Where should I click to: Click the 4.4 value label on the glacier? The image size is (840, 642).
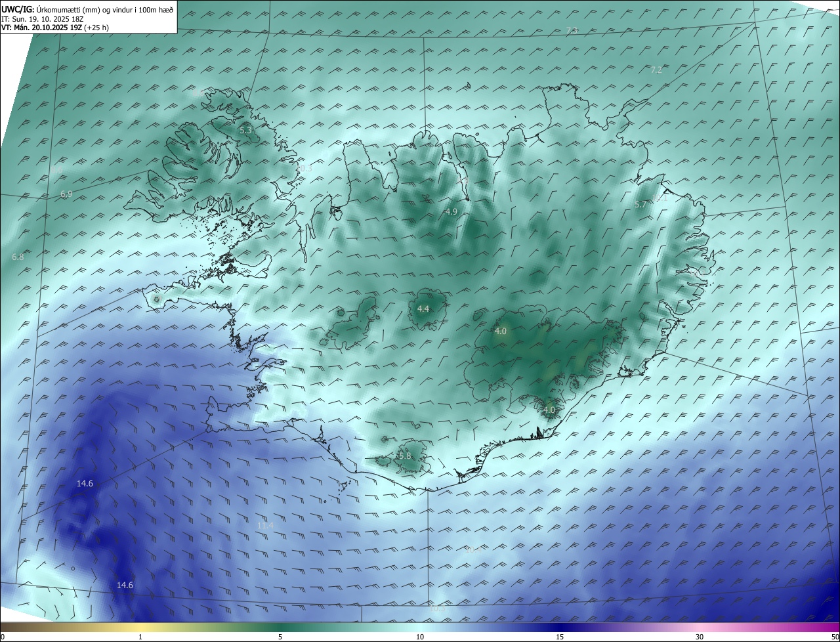(423, 309)
